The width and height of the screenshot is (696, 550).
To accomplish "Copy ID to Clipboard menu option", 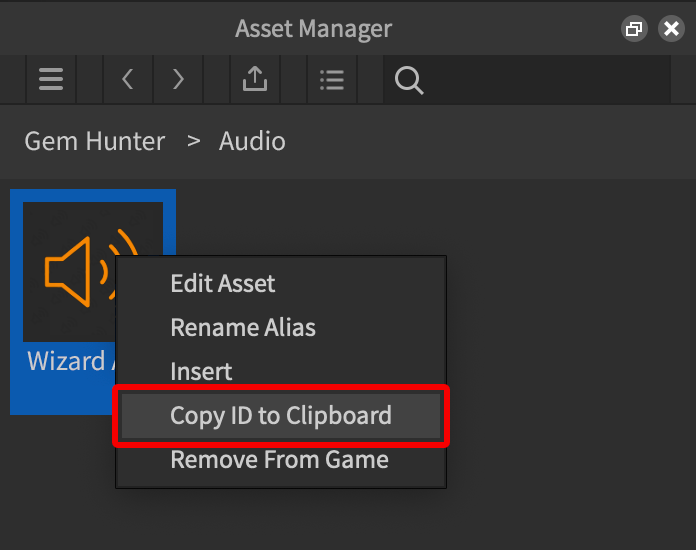I will pyautogui.click(x=281, y=416).
